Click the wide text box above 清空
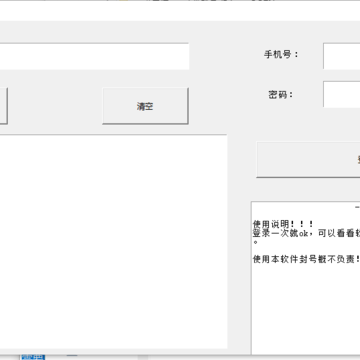360x360 pixels. [x=94, y=56]
